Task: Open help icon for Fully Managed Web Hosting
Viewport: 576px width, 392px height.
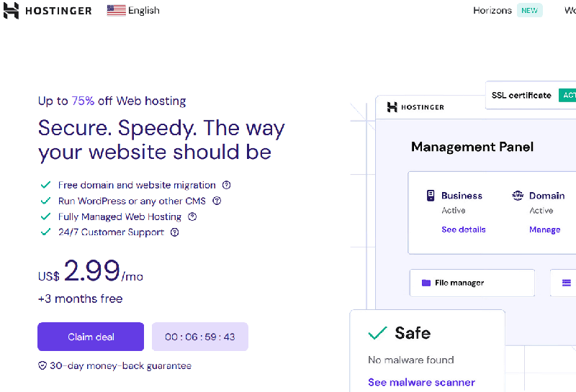Action: point(192,216)
